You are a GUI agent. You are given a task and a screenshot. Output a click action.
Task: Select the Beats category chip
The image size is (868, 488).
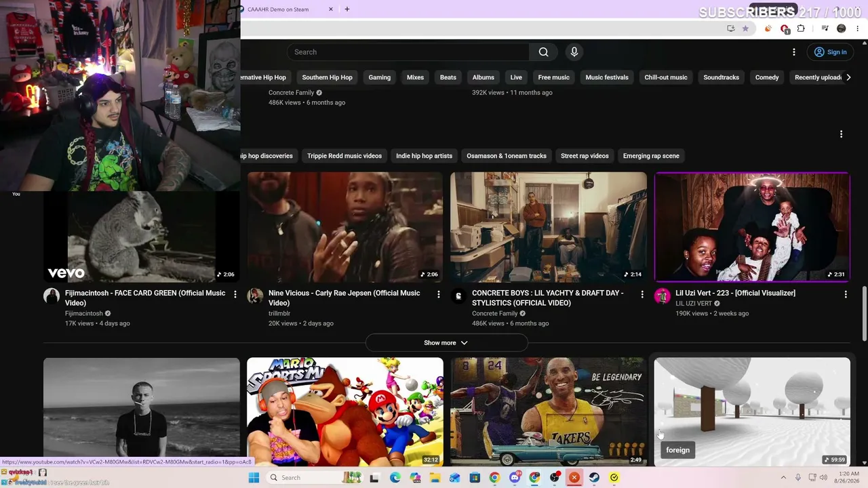pos(448,77)
